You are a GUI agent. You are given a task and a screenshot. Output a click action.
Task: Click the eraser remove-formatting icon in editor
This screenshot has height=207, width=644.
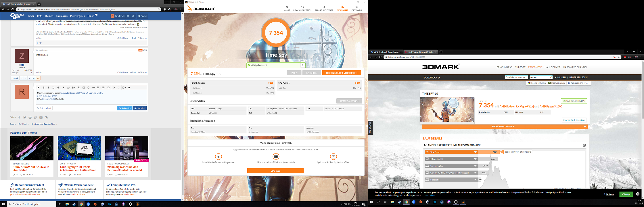point(38,87)
